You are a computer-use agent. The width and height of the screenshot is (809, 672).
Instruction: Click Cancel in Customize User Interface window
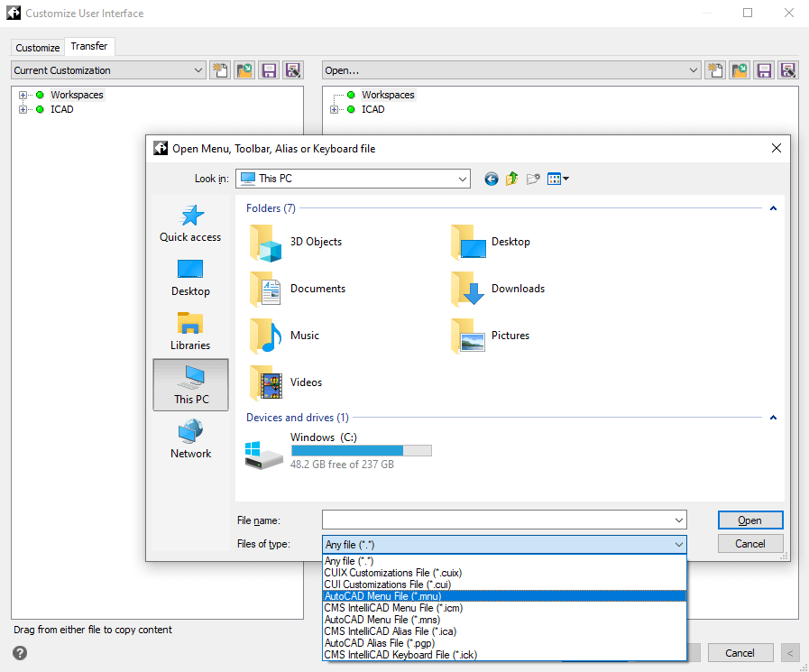[x=740, y=653]
